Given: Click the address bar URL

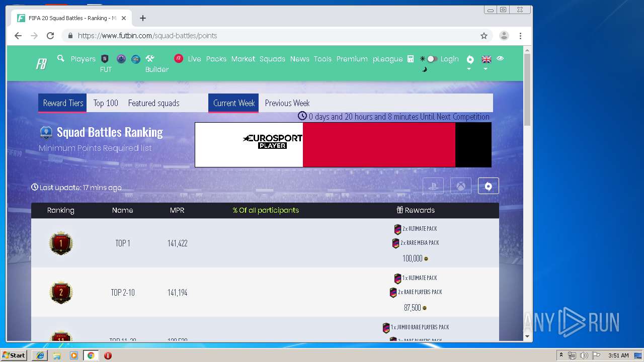Looking at the screenshot, I should pos(147,36).
